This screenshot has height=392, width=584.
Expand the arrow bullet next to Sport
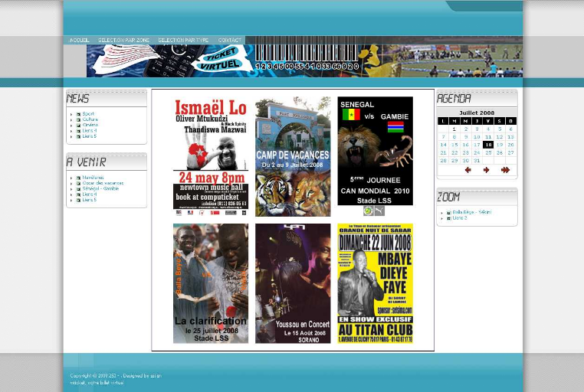pyautogui.click(x=71, y=114)
